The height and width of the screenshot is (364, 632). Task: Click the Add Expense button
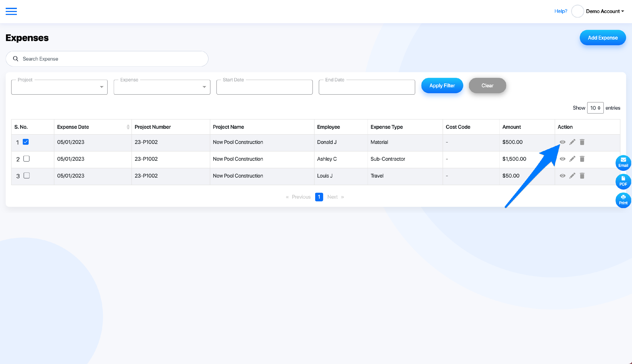[x=603, y=37]
